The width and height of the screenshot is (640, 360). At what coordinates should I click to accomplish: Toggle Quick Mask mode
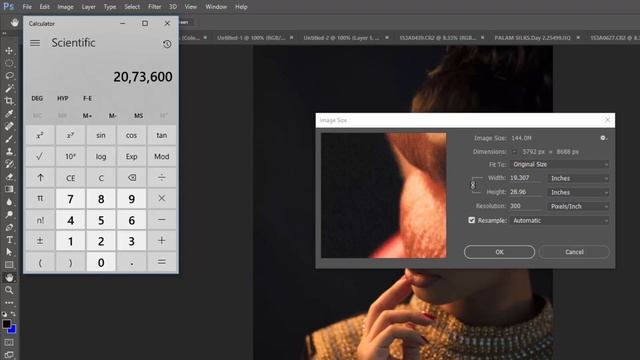click(9, 342)
